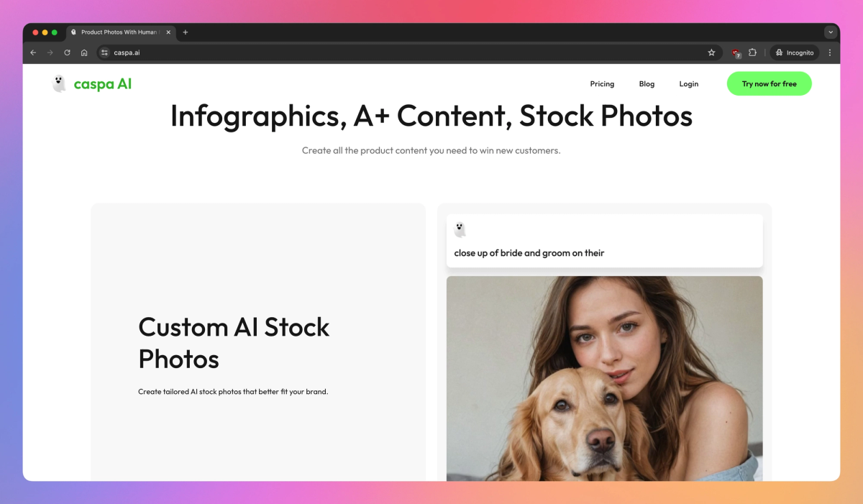Image resolution: width=863 pixels, height=504 pixels.
Task: Open the Pricing nav link
Action: click(602, 84)
